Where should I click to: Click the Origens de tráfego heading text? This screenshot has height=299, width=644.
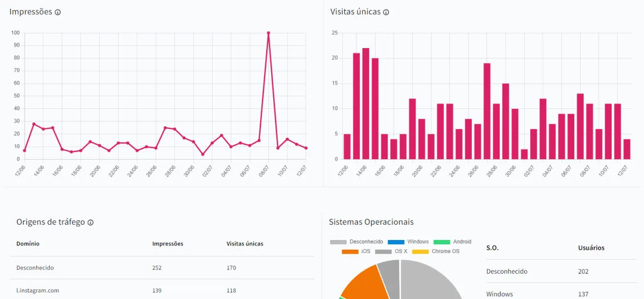point(50,222)
